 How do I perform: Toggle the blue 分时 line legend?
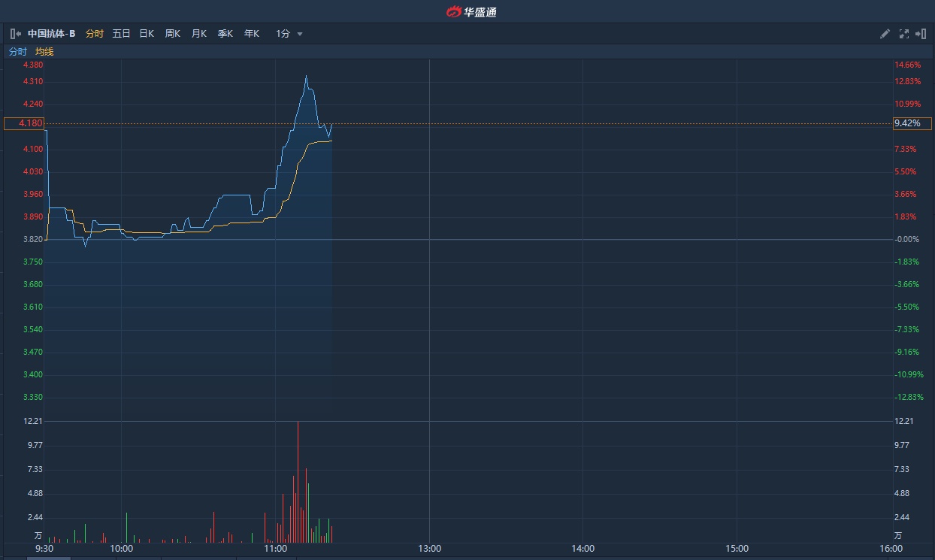pos(17,52)
